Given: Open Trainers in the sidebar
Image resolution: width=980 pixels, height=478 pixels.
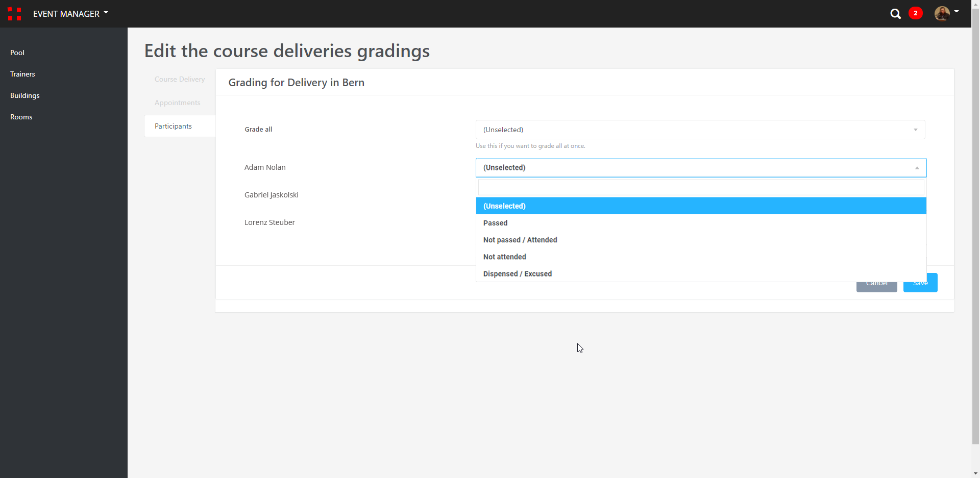Looking at the screenshot, I should (x=22, y=74).
